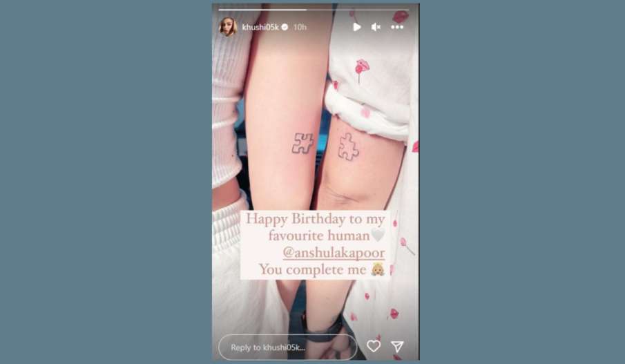
Task: Click the baby emoji after 'You complete me'
Action: [x=378, y=269]
